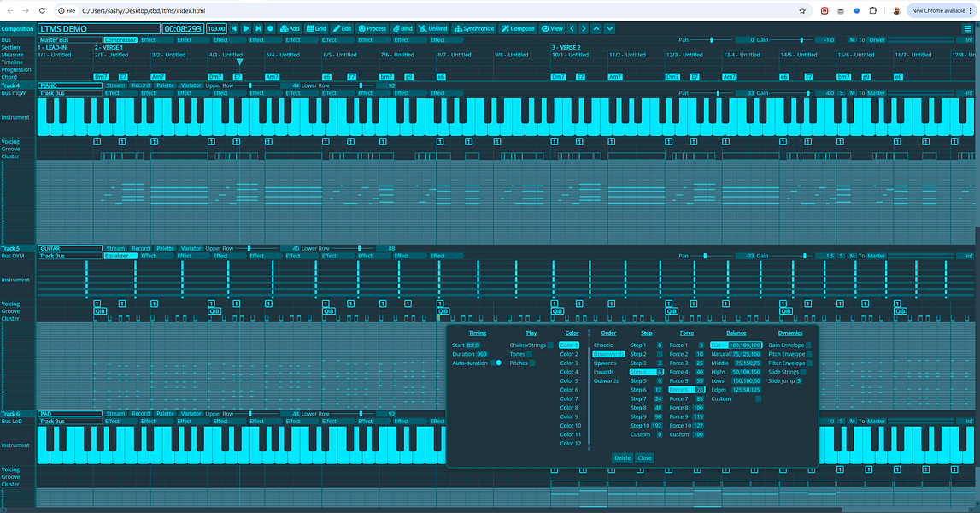
Task: Click the Synchronize toolbar button
Action: click(x=474, y=29)
